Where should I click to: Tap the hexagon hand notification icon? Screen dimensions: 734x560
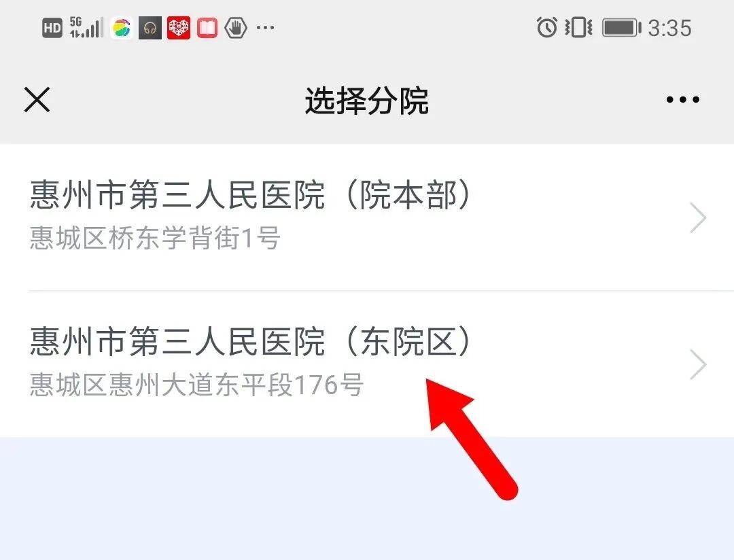tap(235, 28)
